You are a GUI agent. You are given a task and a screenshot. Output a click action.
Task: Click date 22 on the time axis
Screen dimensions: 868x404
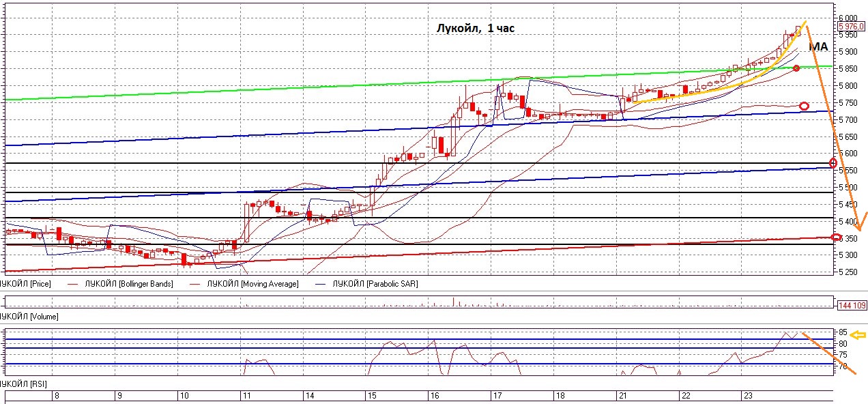[685, 396]
